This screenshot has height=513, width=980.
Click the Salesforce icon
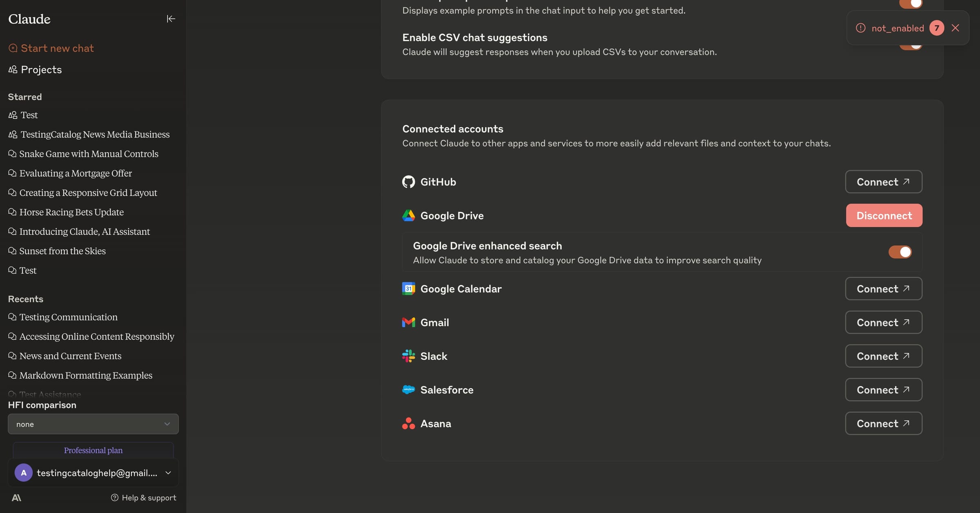[408, 390]
